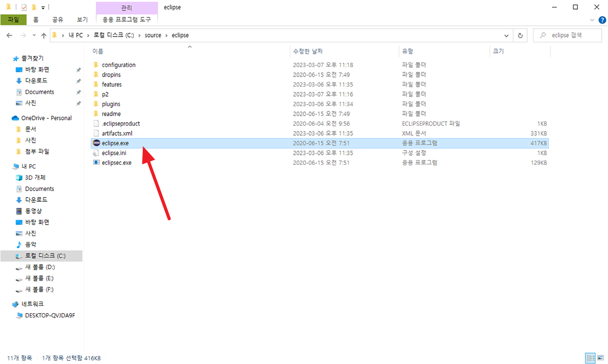This screenshot has height=364, width=608.
Task: Open 3D 개체 in sidebar
Action: click(35, 178)
